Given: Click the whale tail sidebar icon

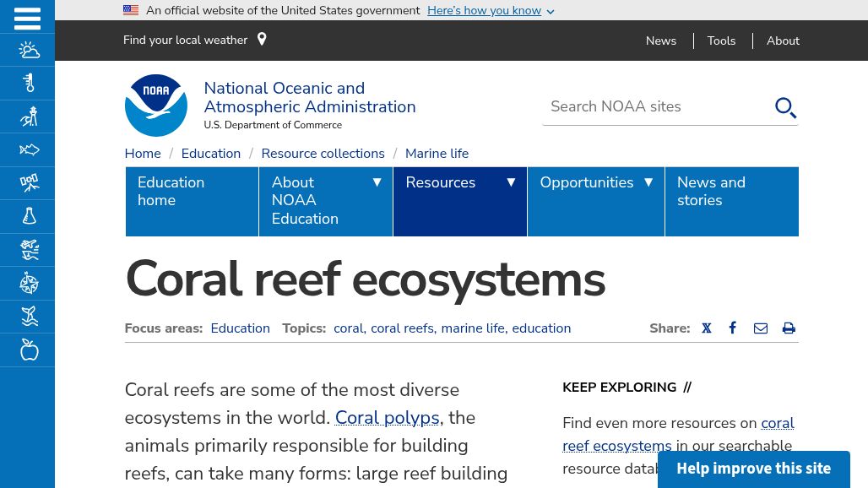Looking at the screenshot, I should pos(29,317).
